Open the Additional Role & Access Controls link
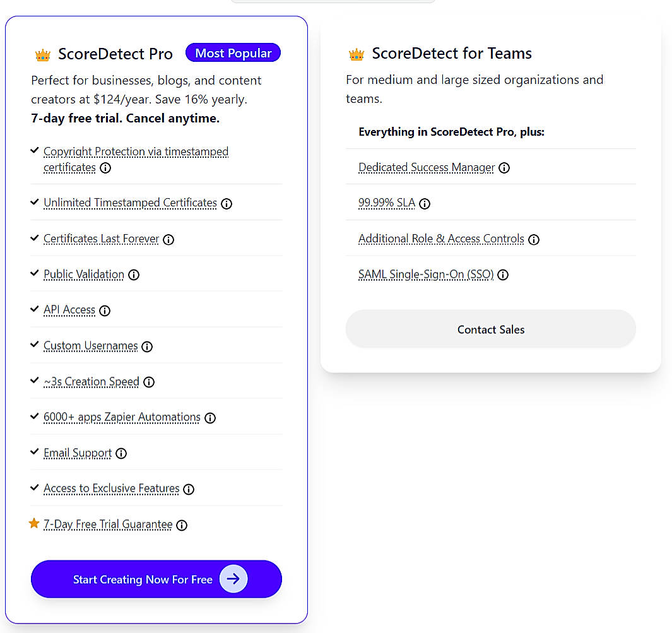This screenshot has width=672, height=633. point(441,239)
